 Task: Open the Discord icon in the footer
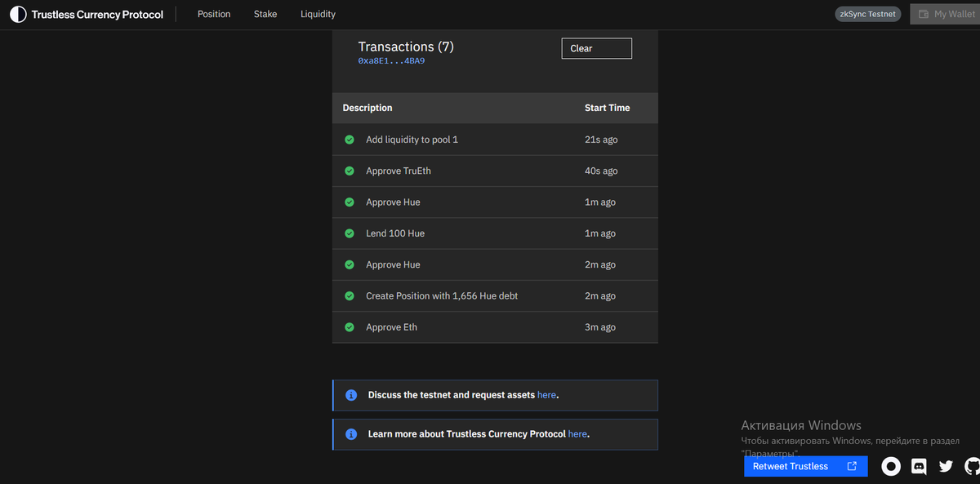point(918,466)
